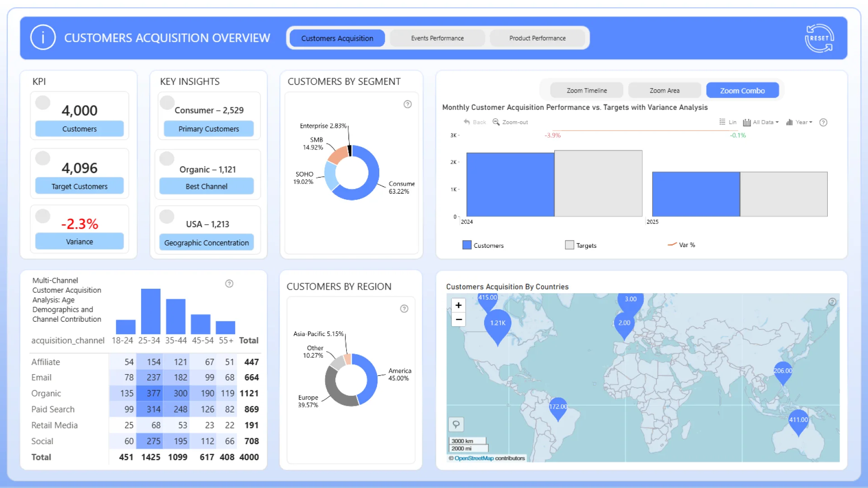The height and width of the screenshot is (488, 868).
Task: Click the map search magnifier icon
Action: (456, 424)
